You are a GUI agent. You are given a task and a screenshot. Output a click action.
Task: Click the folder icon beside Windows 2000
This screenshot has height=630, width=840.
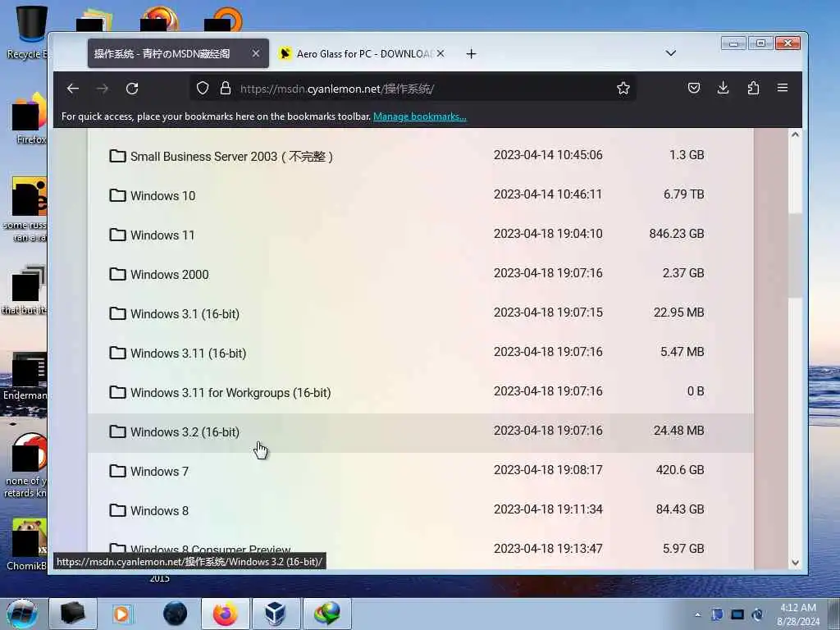[117, 274]
